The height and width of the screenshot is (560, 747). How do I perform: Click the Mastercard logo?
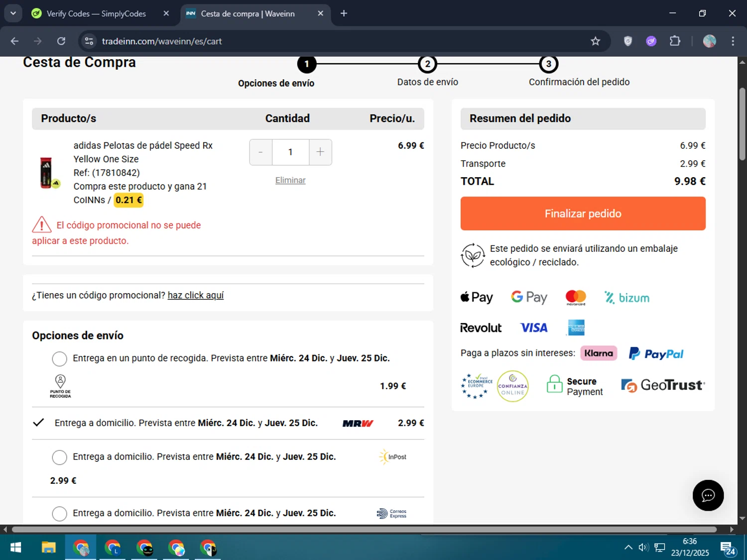tap(576, 298)
